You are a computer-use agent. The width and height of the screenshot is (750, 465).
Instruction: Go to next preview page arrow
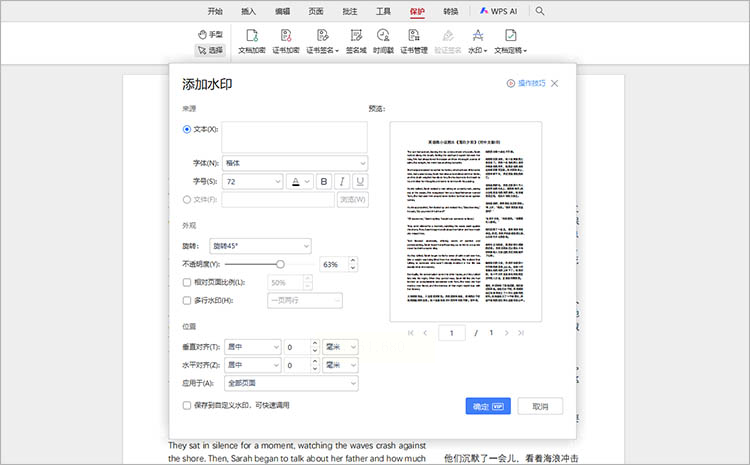point(507,331)
